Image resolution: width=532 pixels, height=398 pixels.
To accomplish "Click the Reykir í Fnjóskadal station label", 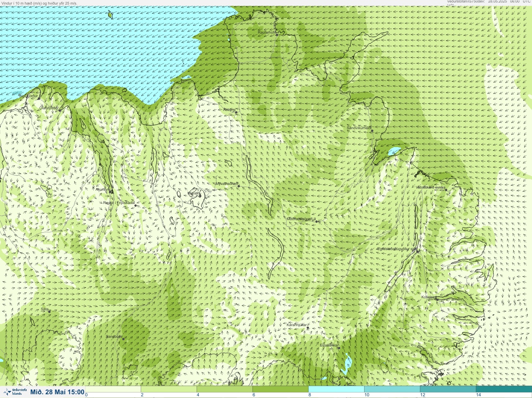I will click(x=119, y=203).
